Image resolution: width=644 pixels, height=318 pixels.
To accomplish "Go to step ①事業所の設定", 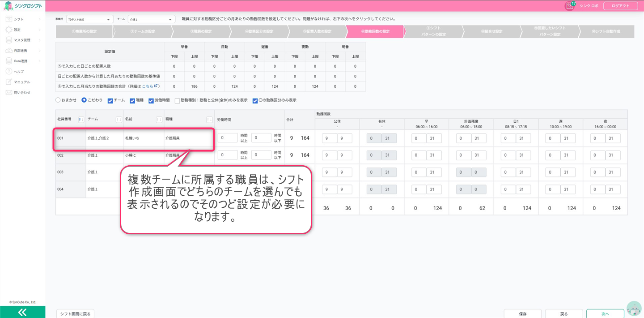I will coord(84,31).
